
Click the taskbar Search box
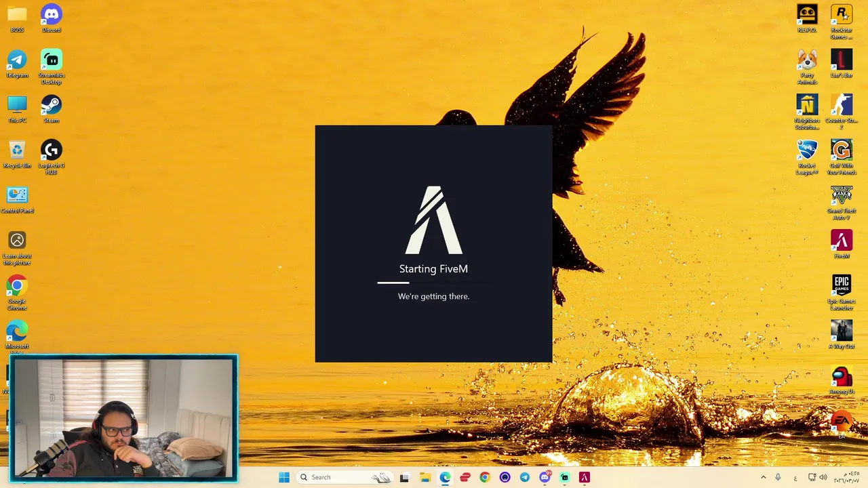click(345, 477)
